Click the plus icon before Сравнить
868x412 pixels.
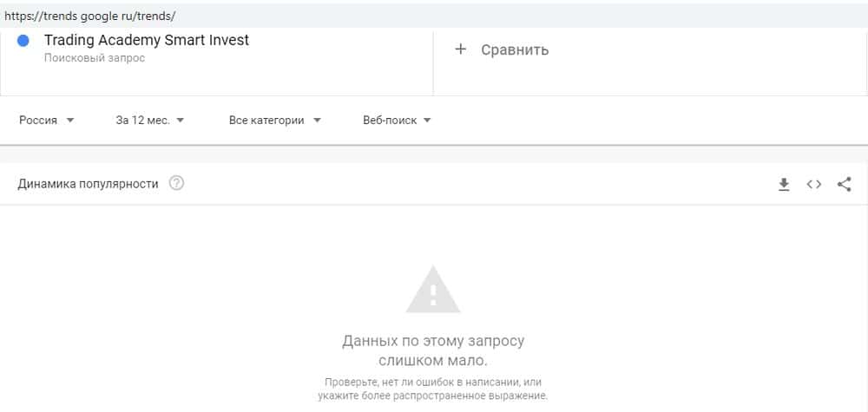click(461, 49)
